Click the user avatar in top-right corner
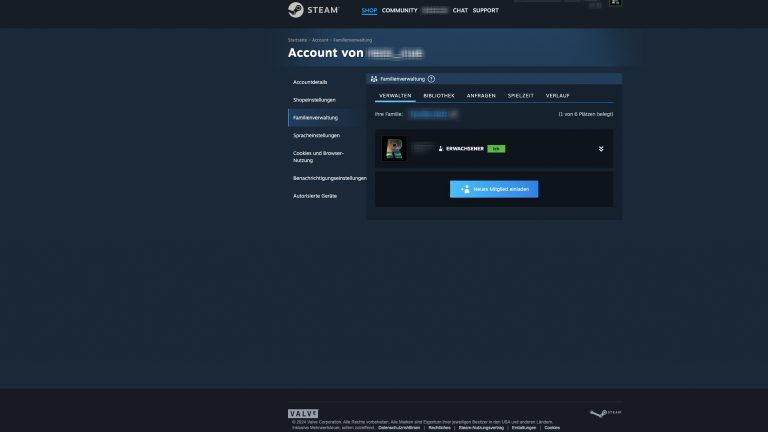Viewport: 768px width, 432px height. (x=615, y=3)
